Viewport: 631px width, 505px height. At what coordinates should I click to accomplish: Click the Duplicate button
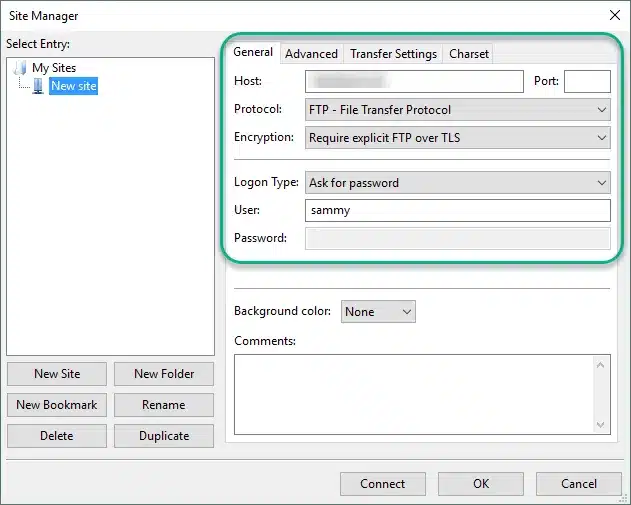pos(164,436)
